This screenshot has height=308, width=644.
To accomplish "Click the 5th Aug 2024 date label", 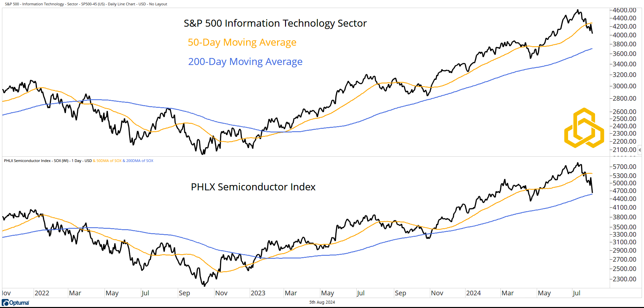I will [x=322, y=302].
